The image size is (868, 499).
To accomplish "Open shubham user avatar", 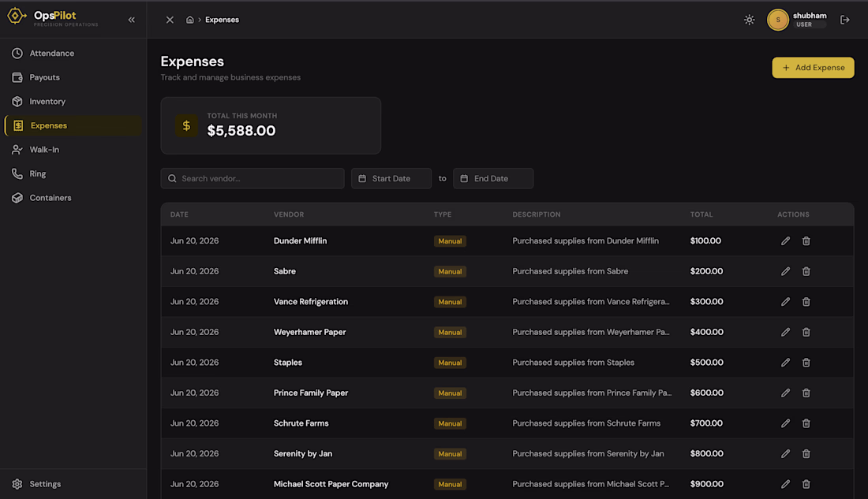I will [x=778, y=20].
